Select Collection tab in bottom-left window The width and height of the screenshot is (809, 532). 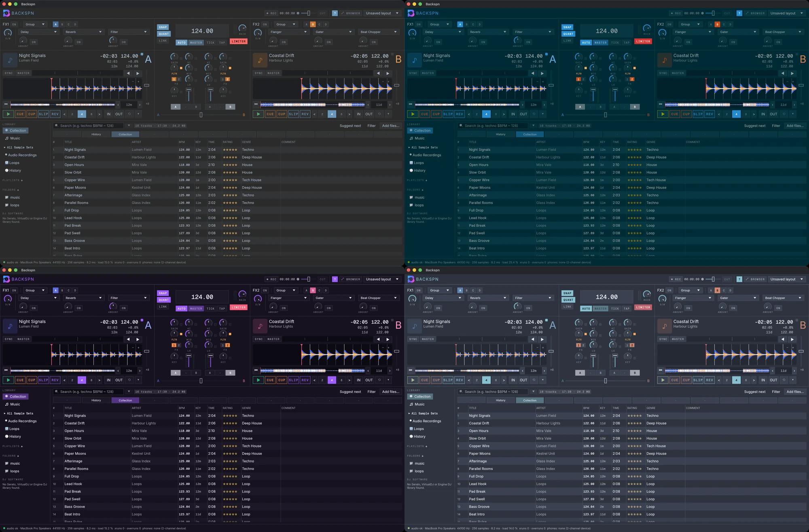(x=125, y=400)
